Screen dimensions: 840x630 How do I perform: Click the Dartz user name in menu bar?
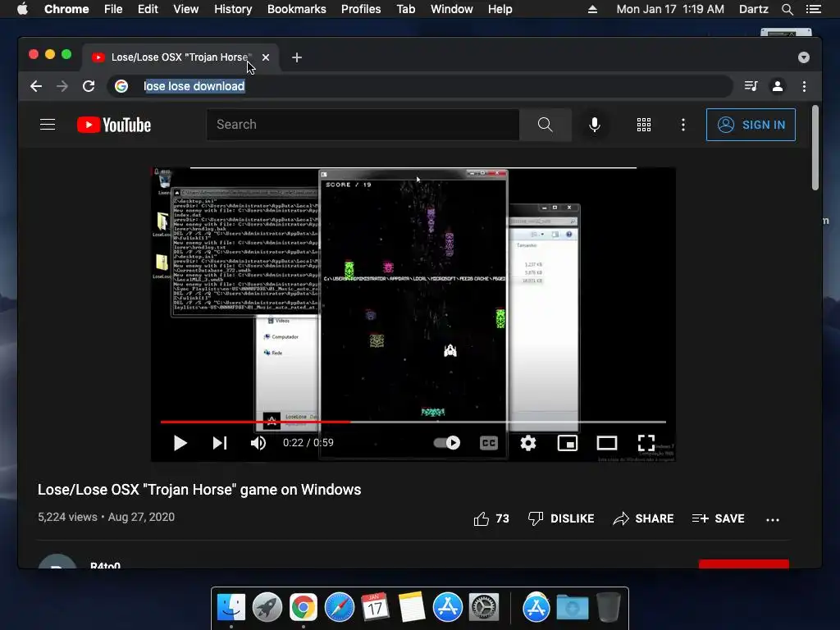tap(754, 9)
